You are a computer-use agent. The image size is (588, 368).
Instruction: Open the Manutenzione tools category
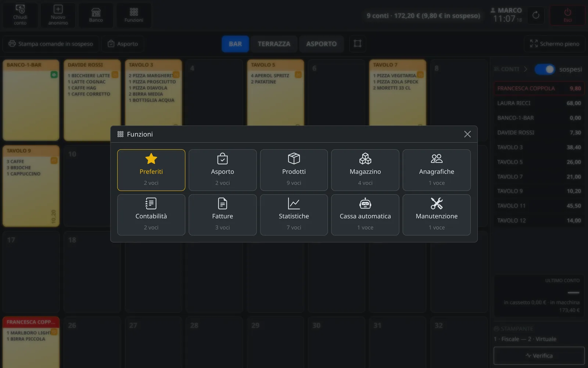437,215
